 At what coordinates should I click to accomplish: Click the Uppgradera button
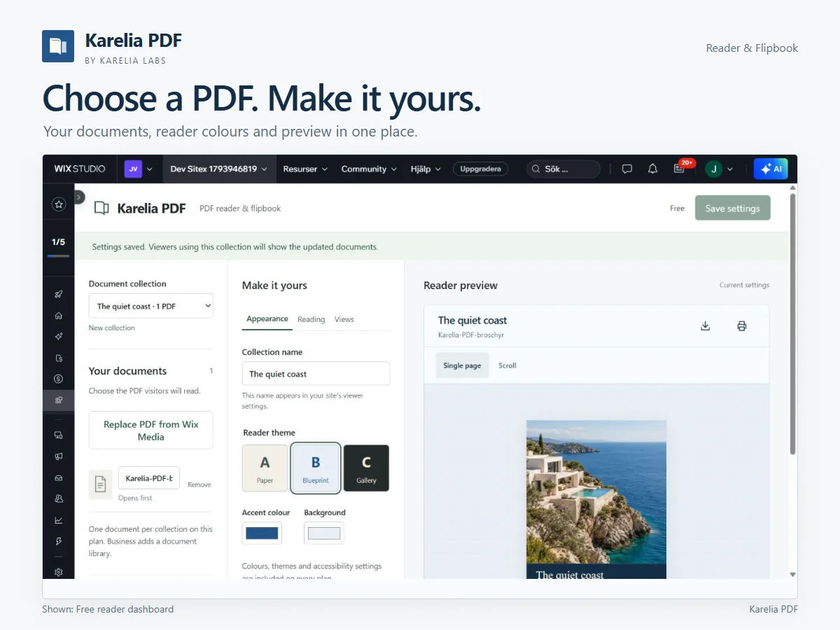[x=480, y=169]
